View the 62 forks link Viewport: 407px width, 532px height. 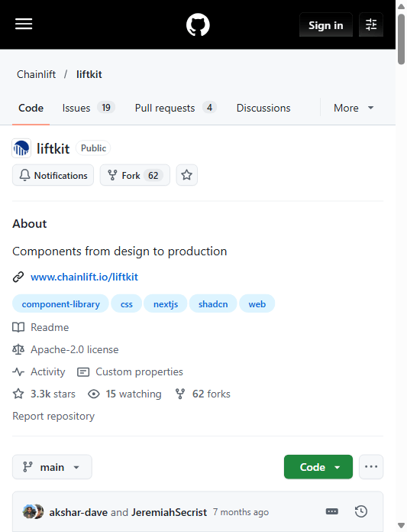211,394
